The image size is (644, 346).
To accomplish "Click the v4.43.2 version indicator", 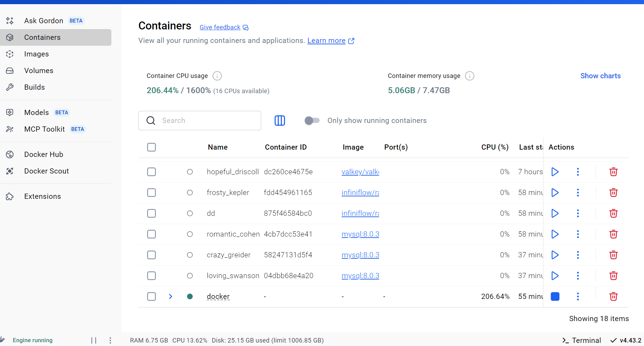I will 626,340.
